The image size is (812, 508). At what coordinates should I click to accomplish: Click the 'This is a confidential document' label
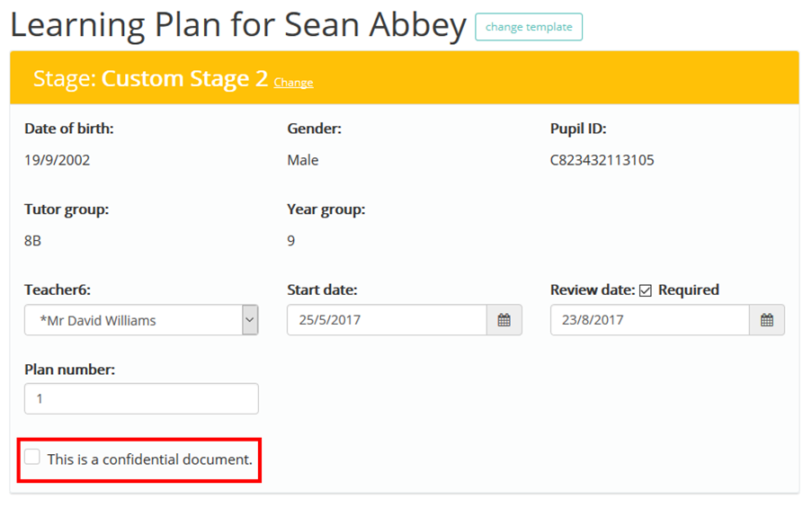[x=149, y=459]
